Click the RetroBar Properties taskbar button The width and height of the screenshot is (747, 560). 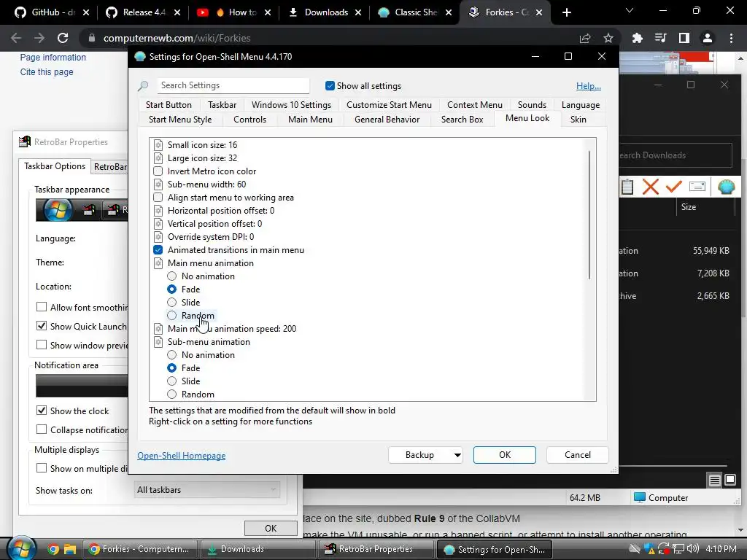pos(376,549)
